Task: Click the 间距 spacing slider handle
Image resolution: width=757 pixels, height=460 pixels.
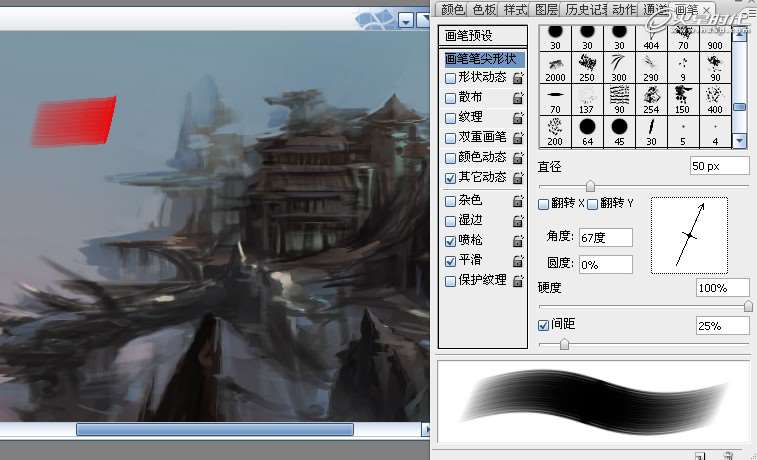Action: [564, 344]
